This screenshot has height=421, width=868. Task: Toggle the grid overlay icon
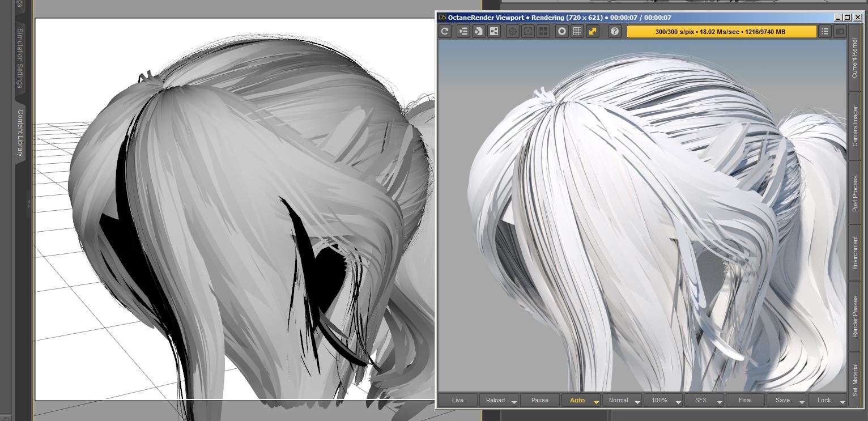pos(577,32)
